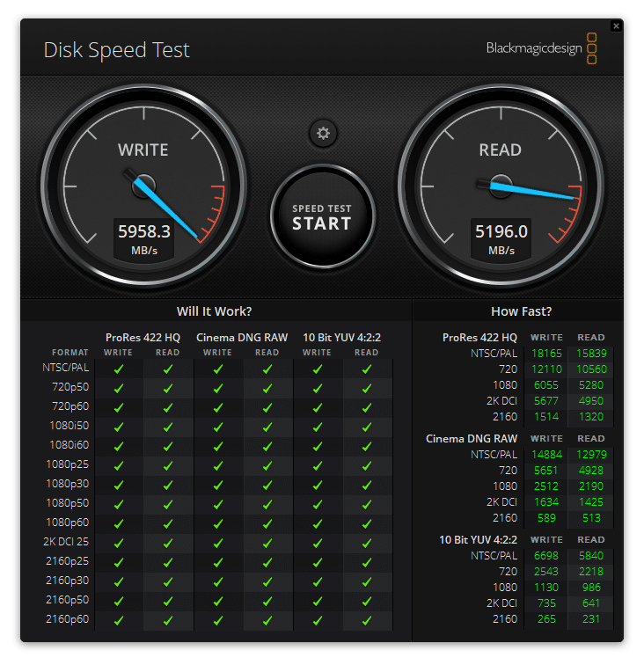Click Cinema DNG RAW header in How Fast
Viewport: 644px width, 665px height.
coord(472,439)
